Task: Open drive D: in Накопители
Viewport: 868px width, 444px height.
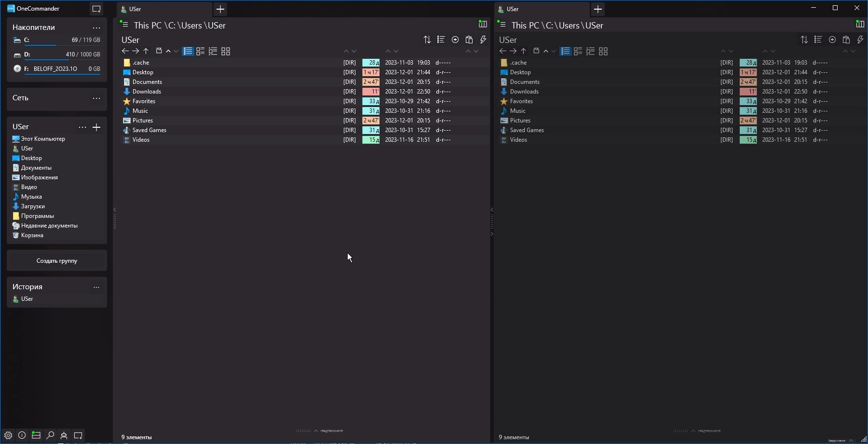Action: pyautogui.click(x=56, y=54)
